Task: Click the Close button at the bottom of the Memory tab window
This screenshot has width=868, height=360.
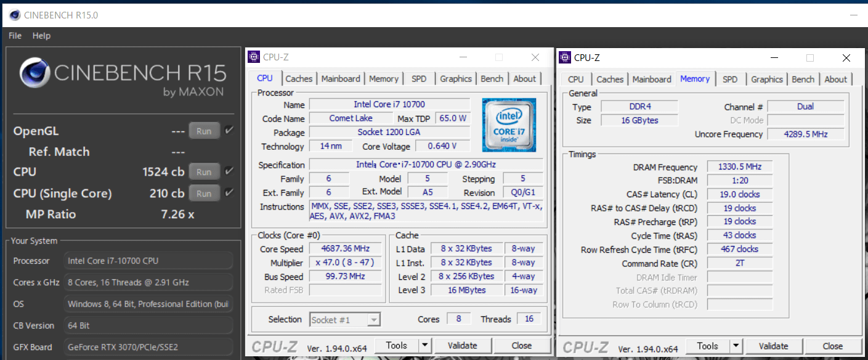Action: point(833,346)
